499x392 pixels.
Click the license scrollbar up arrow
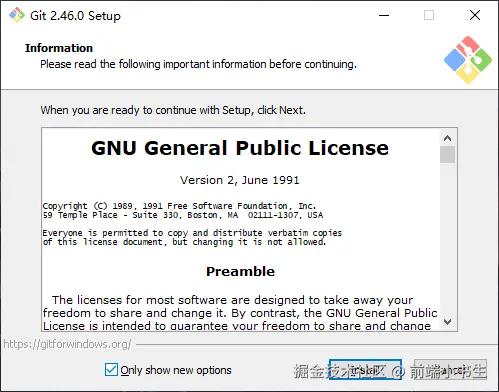pos(447,138)
